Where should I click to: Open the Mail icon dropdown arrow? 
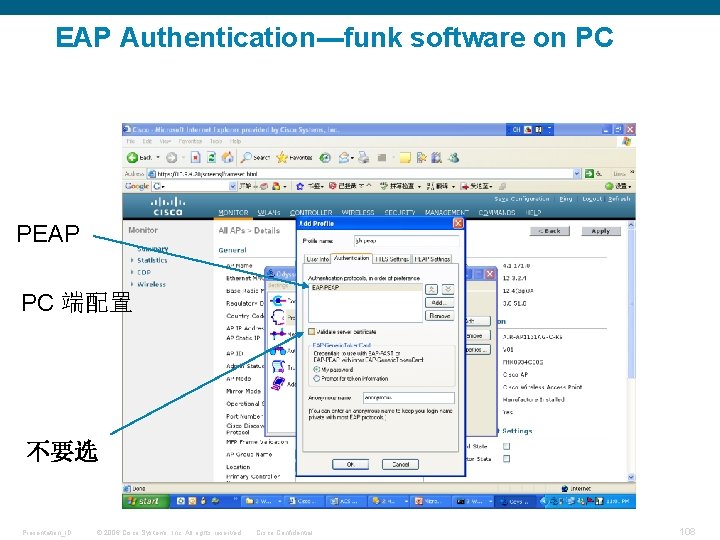pos(352,158)
